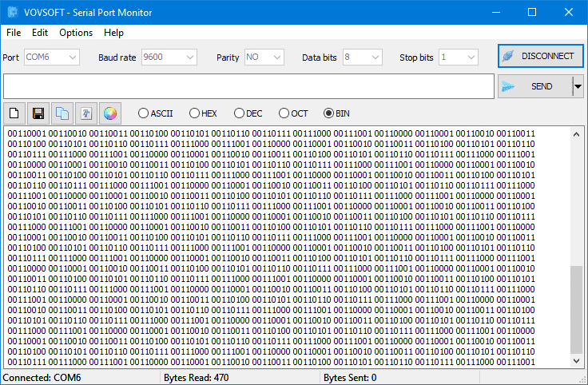The width and height of the screenshot is (588, 385).
Task: Open the Stop bits dropdown
Action: [459, 58]
